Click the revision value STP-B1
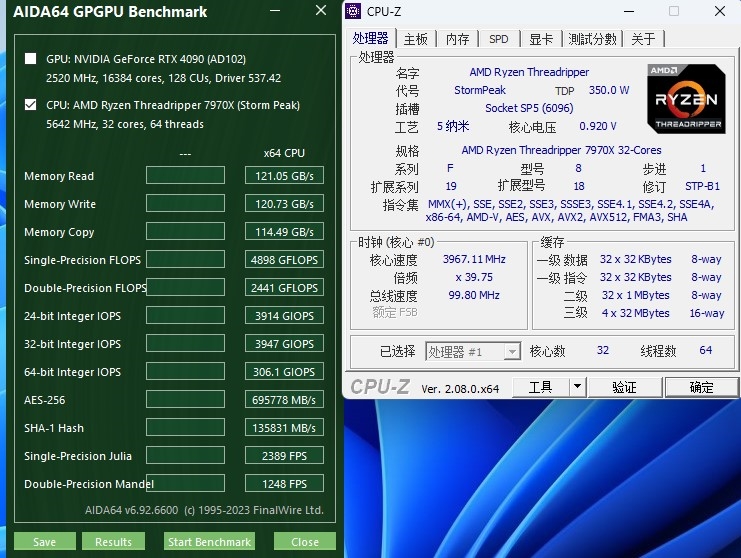 702,186
